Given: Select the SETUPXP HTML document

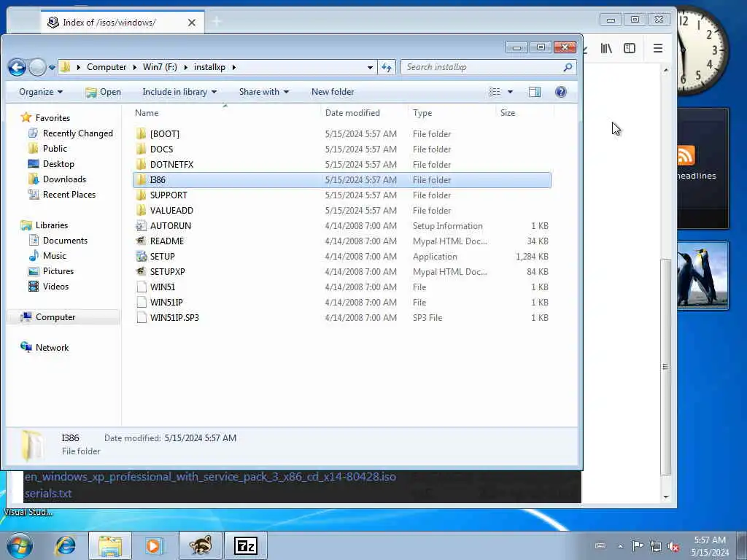Looking at the screenshot, I should click(x=342, y=271).
